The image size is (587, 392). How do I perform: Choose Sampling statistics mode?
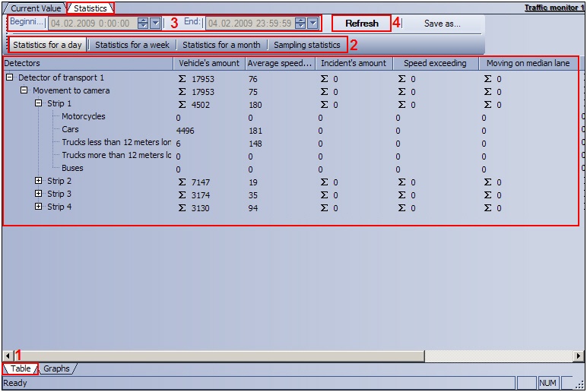[306, 45]
